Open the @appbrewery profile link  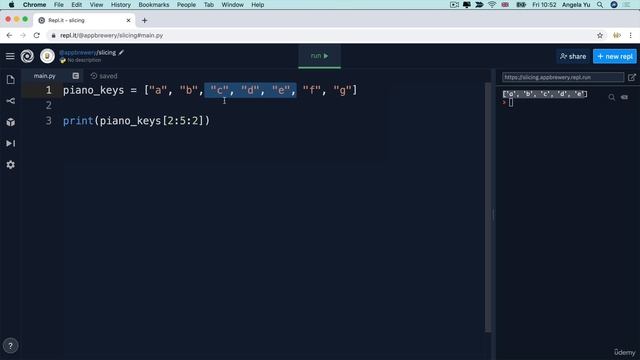click(x=78, y=52)
